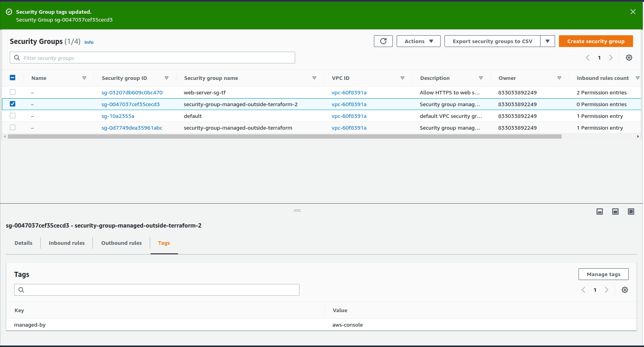Switch to the Inbound rules tab

pos(67,243)
